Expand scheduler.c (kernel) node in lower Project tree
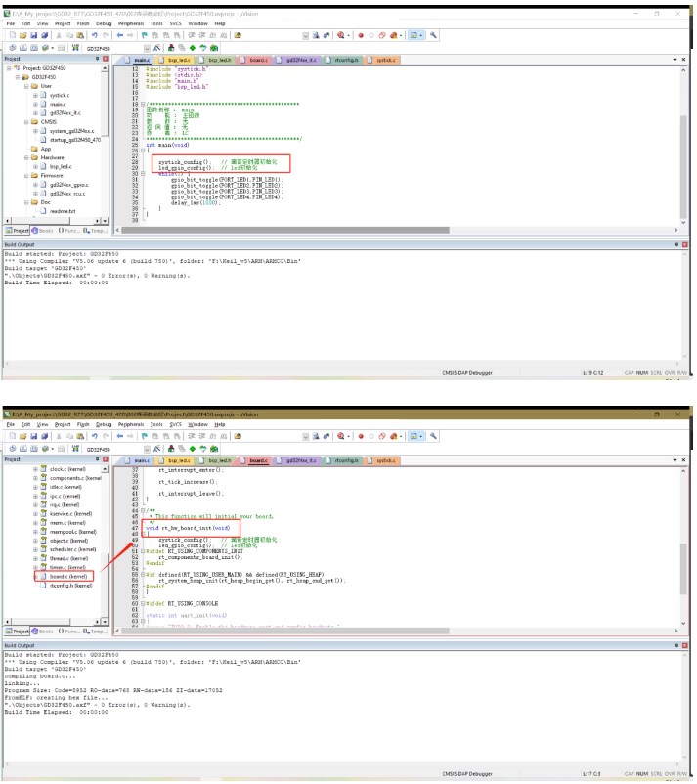This screenshot has width=697, height=784. (35, 550)
